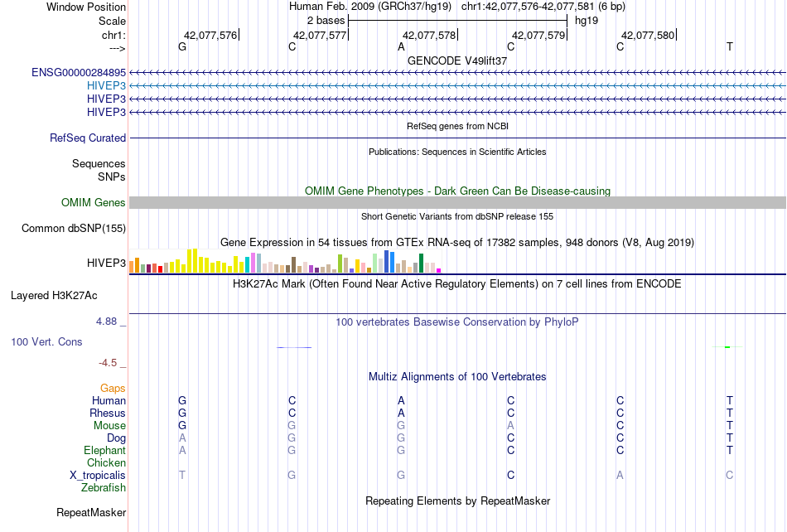
Task: Click 'Short Genetic Variants from dbSNP' title
Action: point(457,217)
